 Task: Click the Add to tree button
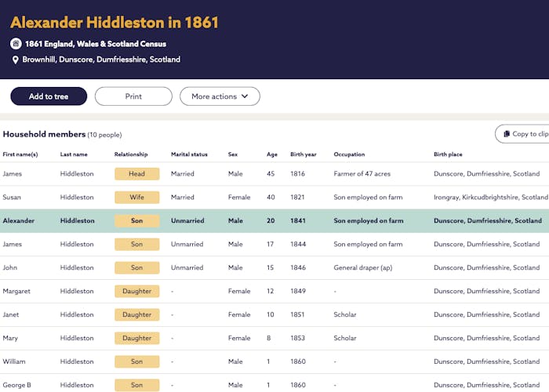pos(49,96)
